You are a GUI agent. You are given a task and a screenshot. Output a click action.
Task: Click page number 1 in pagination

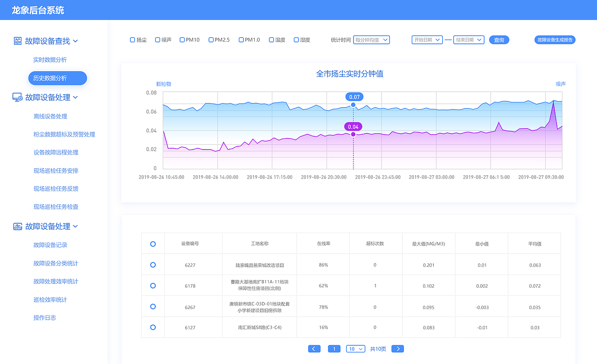coord(334,349)
